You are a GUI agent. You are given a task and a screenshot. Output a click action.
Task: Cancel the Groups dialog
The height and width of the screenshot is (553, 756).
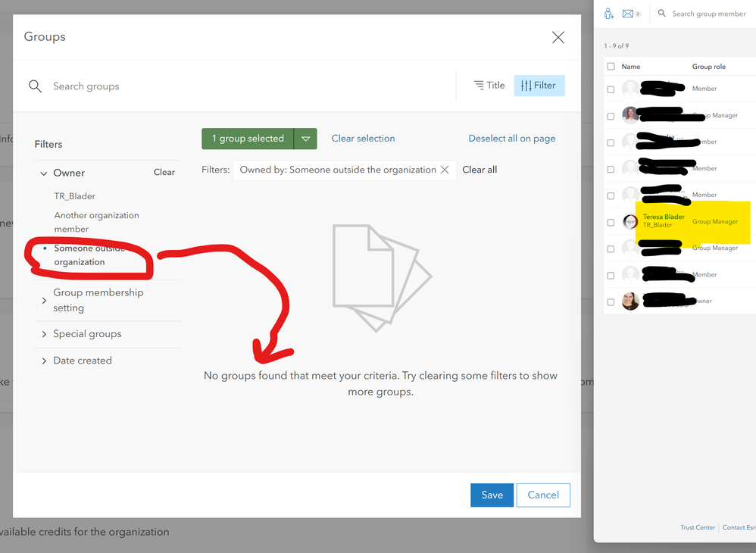[543, 495]
